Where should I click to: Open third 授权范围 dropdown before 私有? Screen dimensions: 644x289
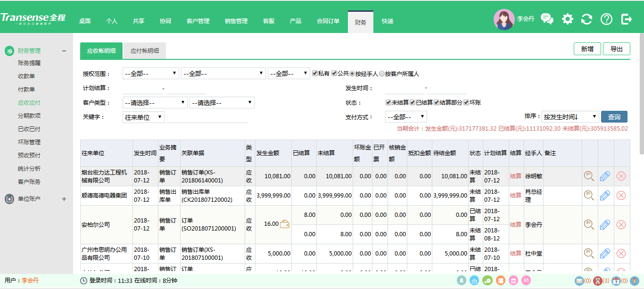pos(289,74)
